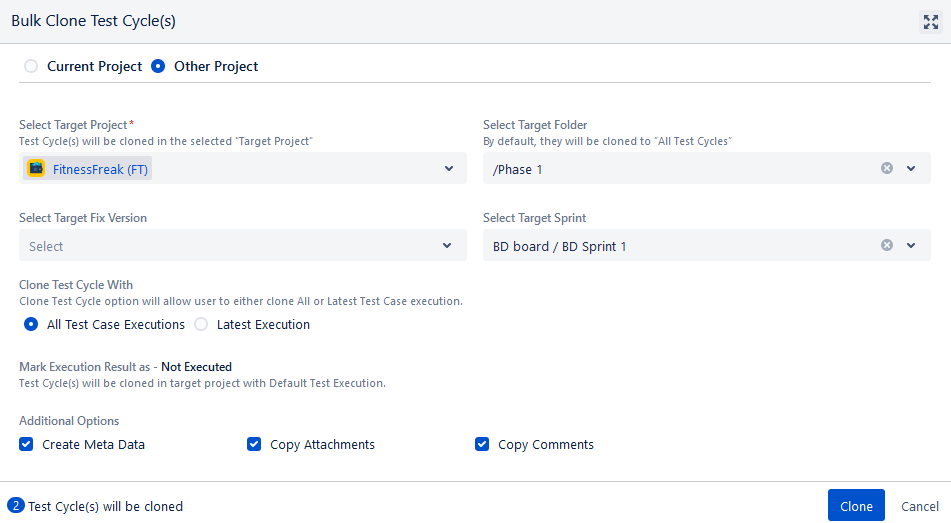Click the Cancel button
This screenshot has height=523, width=951.
tap(919, 506)
